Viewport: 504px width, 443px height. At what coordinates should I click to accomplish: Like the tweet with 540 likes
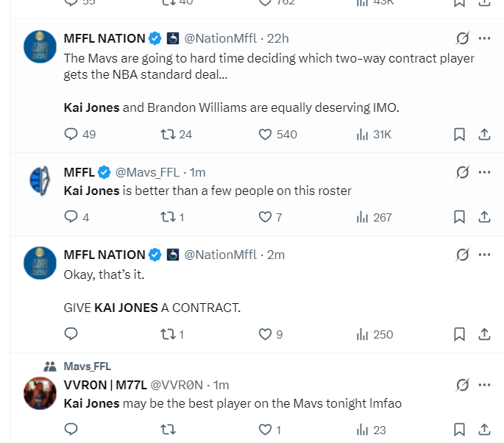(266, 134)
